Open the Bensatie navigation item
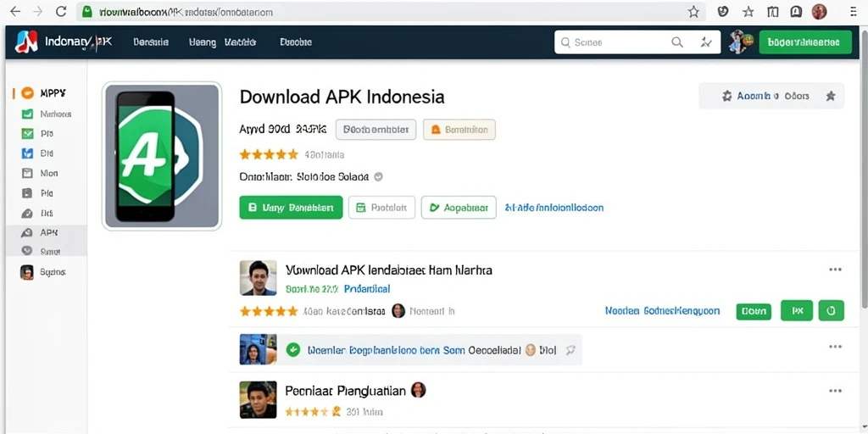The image size is (868, 434). [x=151, y=42]
